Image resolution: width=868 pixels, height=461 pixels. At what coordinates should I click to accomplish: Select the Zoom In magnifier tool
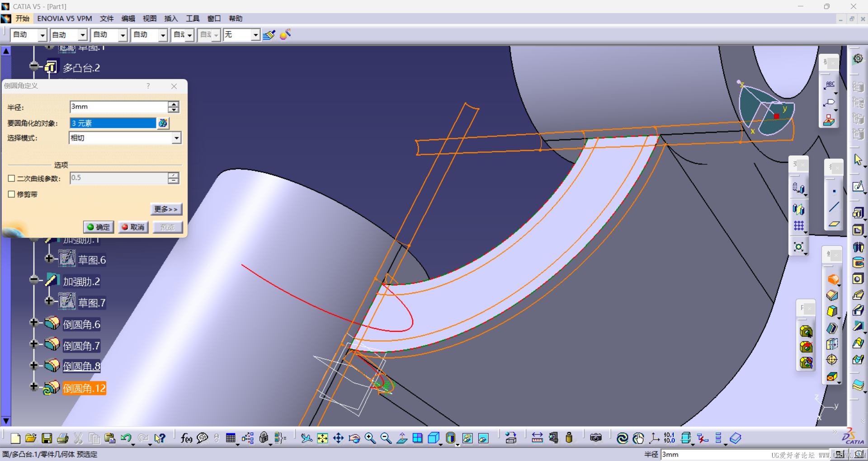coord(370,438)
